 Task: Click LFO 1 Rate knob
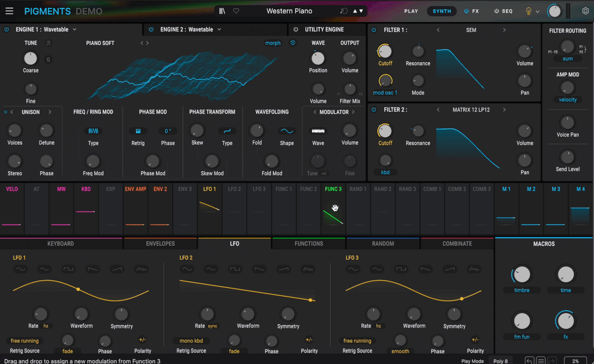pyautogui.click(x=41, y=313)
